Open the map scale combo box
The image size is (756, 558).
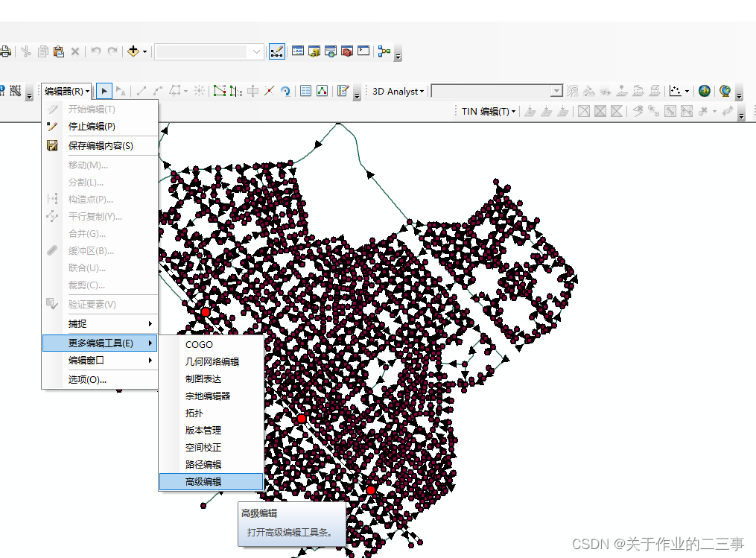tap(209, 51)
